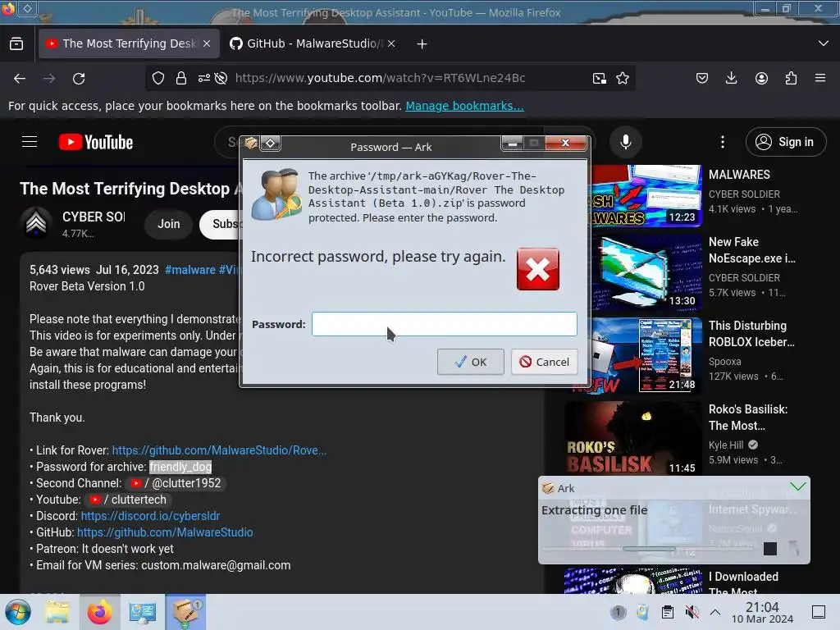Expand the list all tabs chevron
This screenshot has height=630, width=840.
824,43
